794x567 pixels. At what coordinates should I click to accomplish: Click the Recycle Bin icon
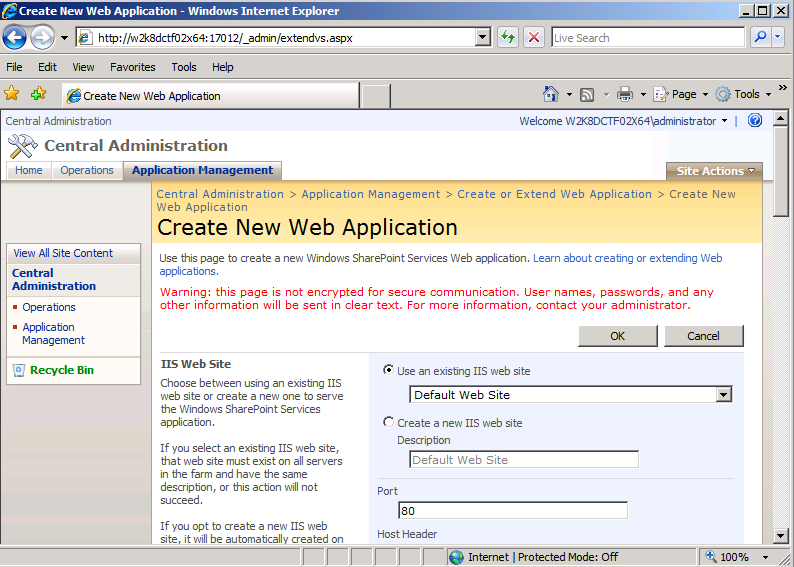pos(19,371)
